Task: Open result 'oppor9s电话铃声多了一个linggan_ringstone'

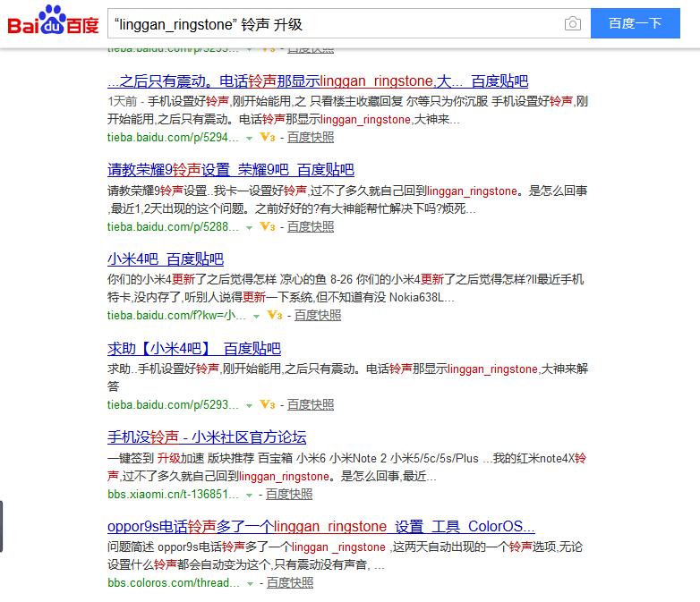Action: coord(321,526)
